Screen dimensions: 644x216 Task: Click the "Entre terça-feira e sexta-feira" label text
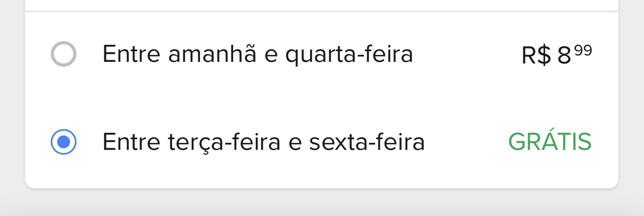(x=263, y=142)
